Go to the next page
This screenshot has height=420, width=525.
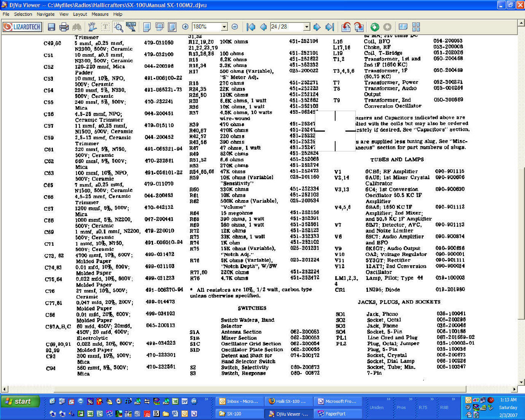[317, 27]
